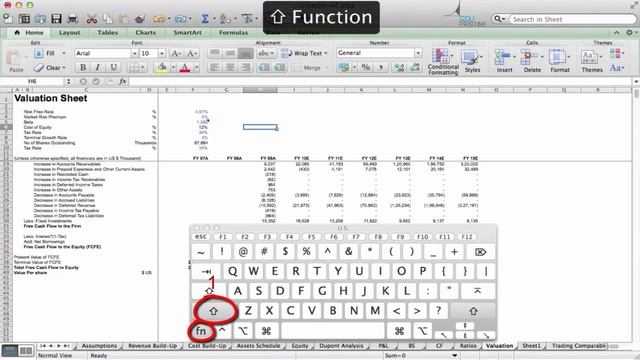
Task: Open the templates gallery toolbar icon
Action: (24, 19)
